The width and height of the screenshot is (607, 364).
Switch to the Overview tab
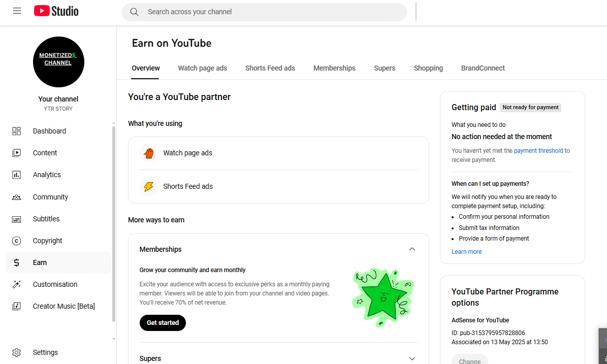click(146, 68)
